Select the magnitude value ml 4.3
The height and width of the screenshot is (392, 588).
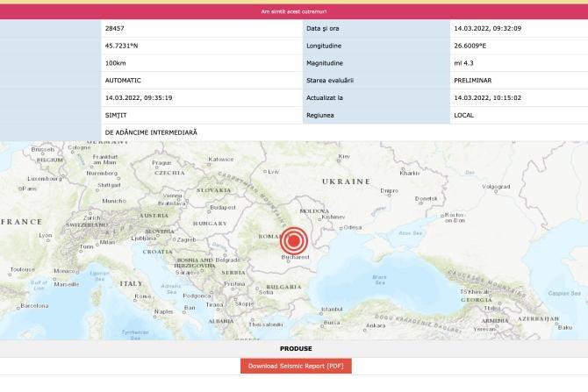tap(463, 63)
